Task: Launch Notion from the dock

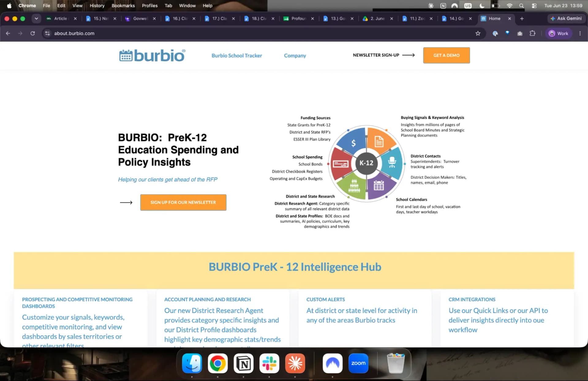Action: point(243,363)
